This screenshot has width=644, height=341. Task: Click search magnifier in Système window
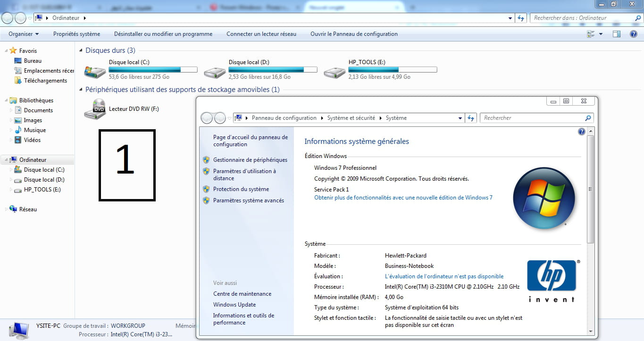click(x=588, y=118)
